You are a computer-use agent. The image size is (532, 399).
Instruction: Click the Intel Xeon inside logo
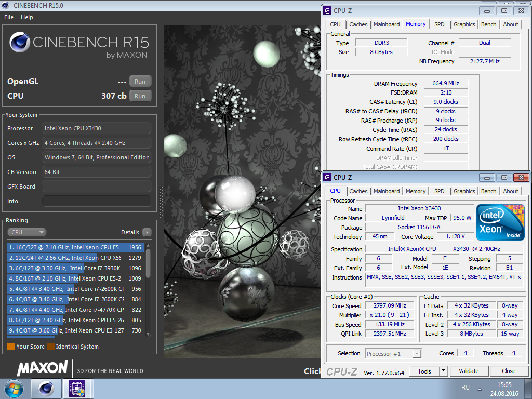coord(500,222)
